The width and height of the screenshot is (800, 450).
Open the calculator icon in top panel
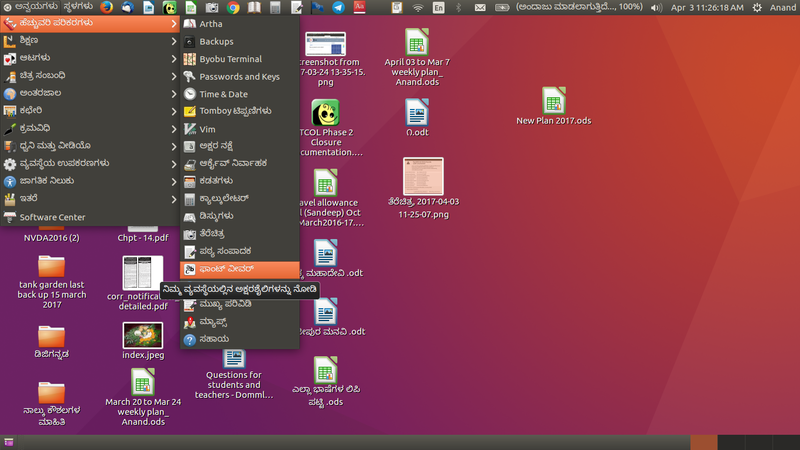pos(275,7)
